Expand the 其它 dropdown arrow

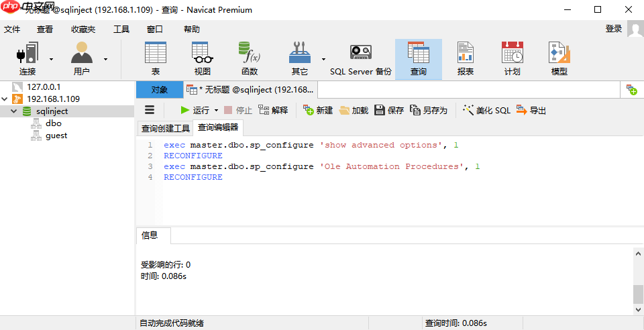coord(323,60)
